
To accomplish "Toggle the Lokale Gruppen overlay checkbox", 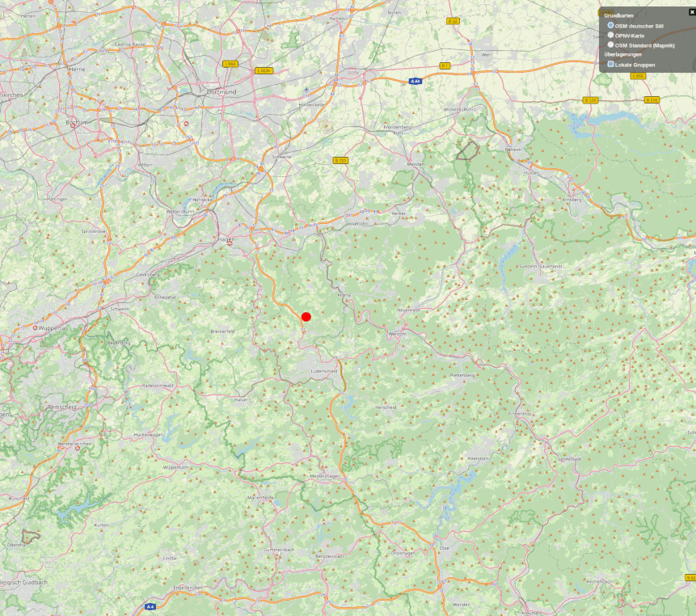I will point(611,65).
